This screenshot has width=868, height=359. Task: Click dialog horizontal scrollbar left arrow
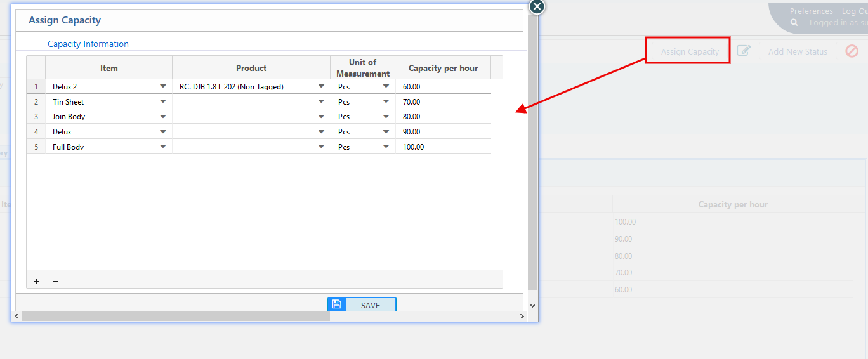[x=17, y=316]
